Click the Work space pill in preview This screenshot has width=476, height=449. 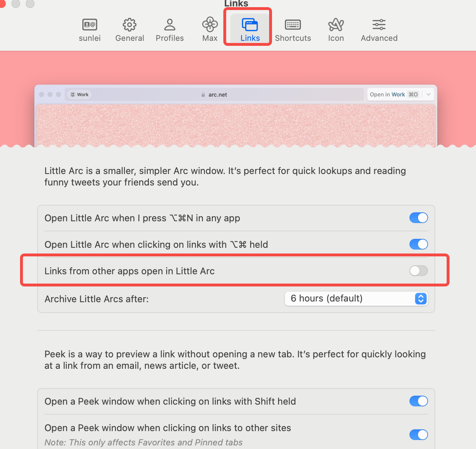(x=79, y=95)
